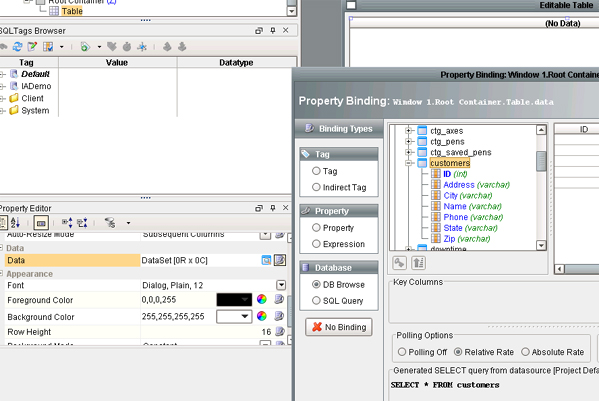The height and width of the screenshot is (401, 599).
Task: Expand the IADemo tag provider
Action: point(2,86)
